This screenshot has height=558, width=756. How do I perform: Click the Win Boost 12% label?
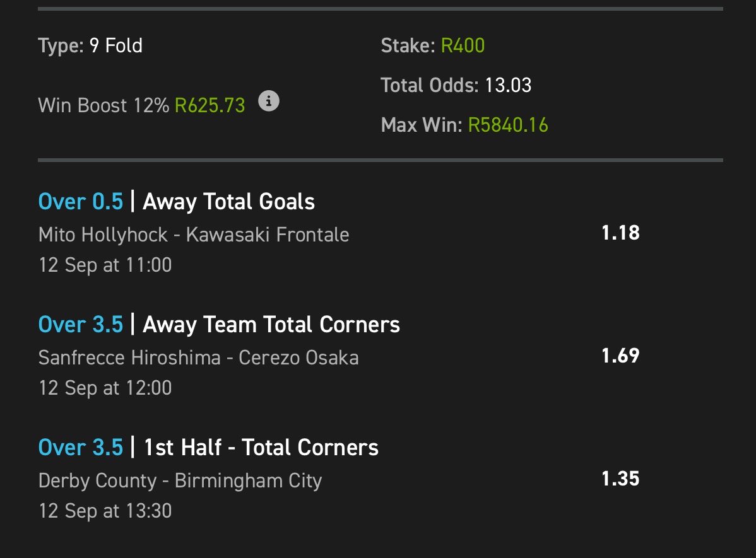pos(103,105)
